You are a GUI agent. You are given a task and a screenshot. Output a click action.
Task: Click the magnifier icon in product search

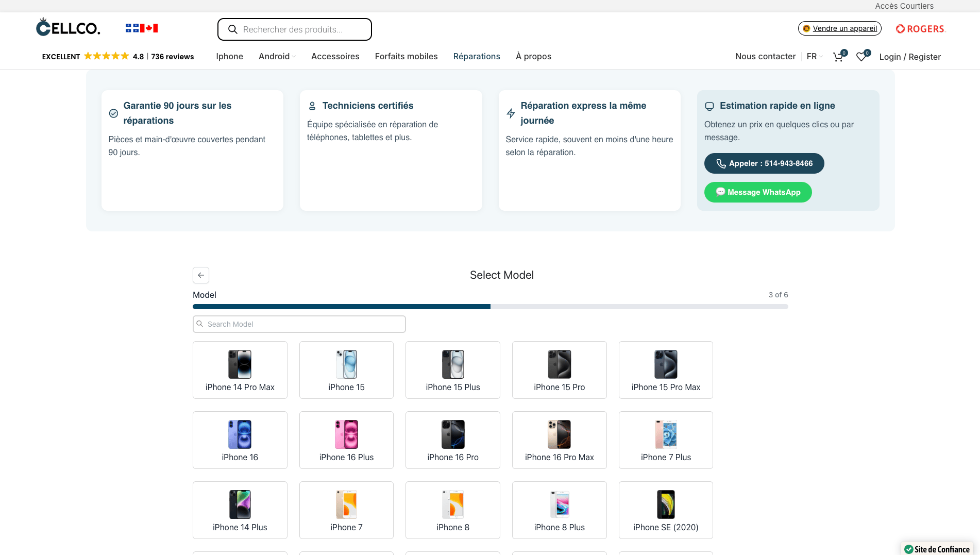coord(232,29)
